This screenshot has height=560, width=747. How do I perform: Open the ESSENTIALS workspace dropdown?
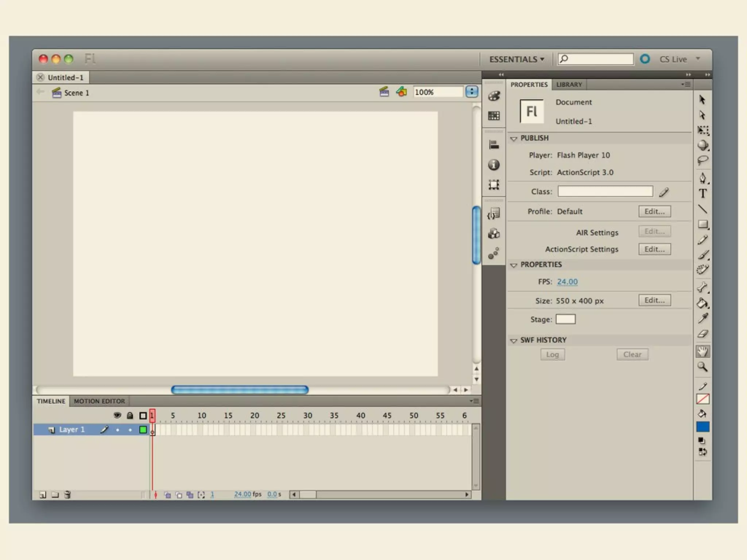click(516, 59)
